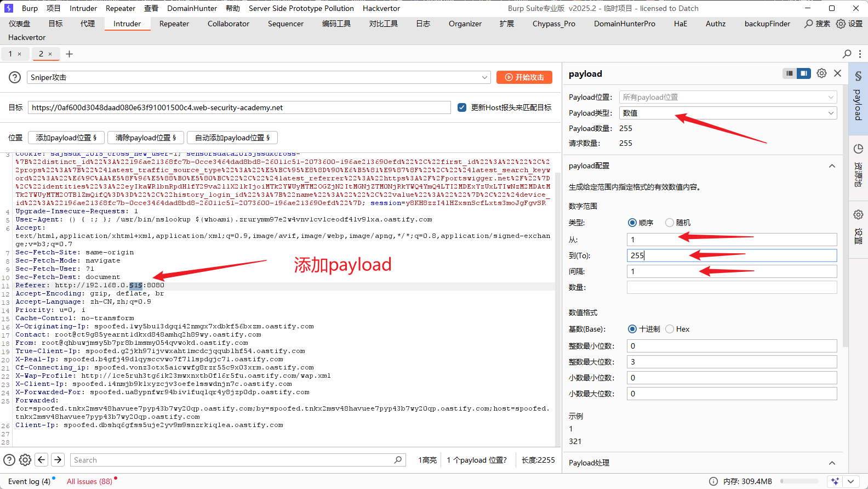Screen dimensions: 868x489
Task: Switch to the Repeater main tab
Action: point(174,24)
